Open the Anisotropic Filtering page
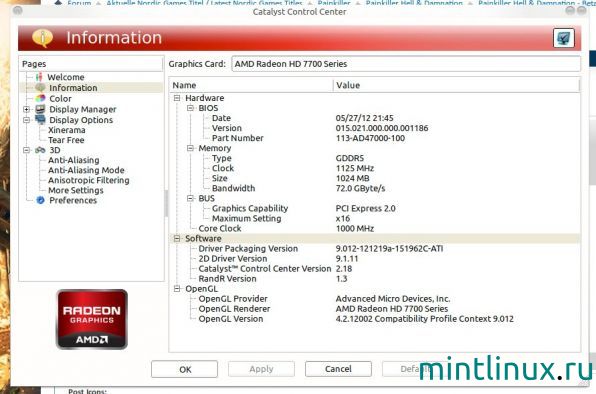Viewport: 596px width, 394px height. coord(89,180)
